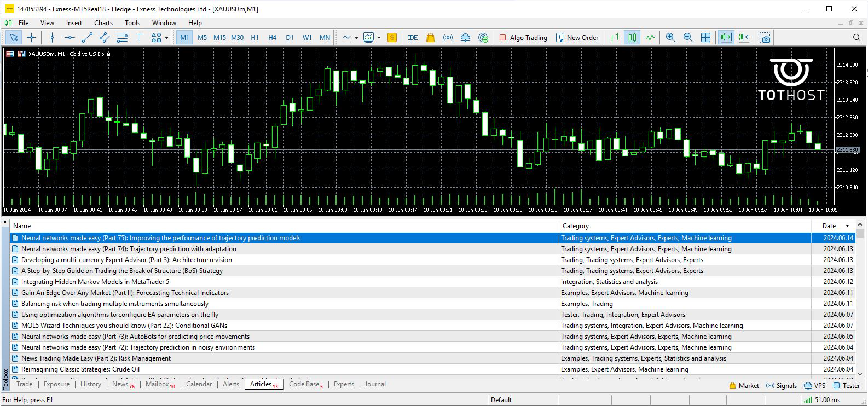
Task: Draw a vertical line on the chart
Action: pos(52,37)
